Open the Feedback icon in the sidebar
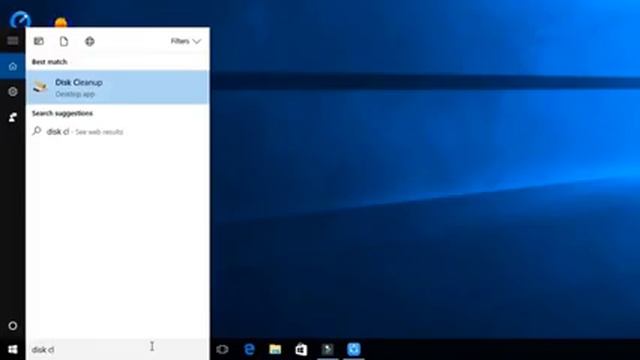This screenshot has width=640, height=360. coord(13,117)
